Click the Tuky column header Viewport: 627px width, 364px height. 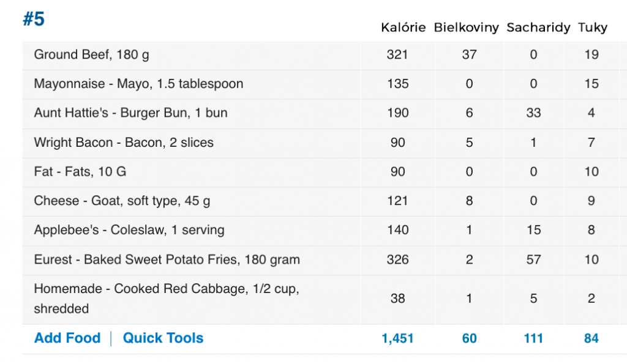point(593,27)
